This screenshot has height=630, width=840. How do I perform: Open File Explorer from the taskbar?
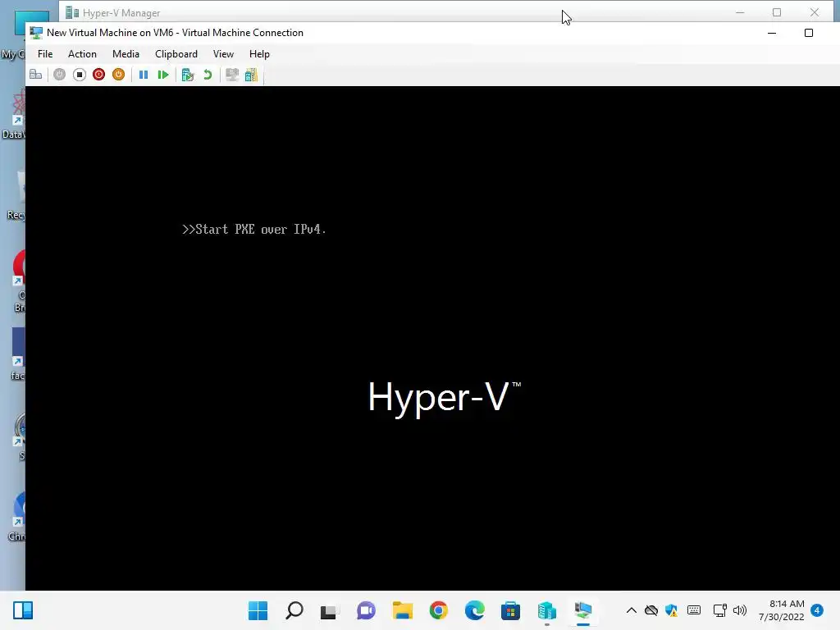[402, 610]
